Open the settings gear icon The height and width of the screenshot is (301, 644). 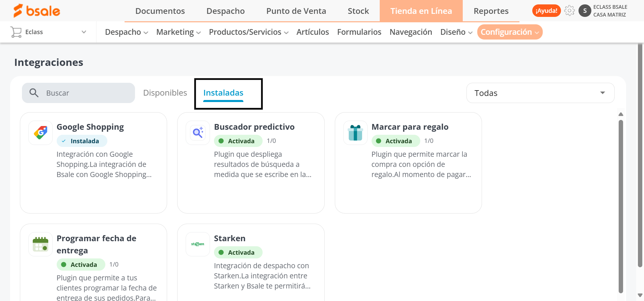[569, 11]
